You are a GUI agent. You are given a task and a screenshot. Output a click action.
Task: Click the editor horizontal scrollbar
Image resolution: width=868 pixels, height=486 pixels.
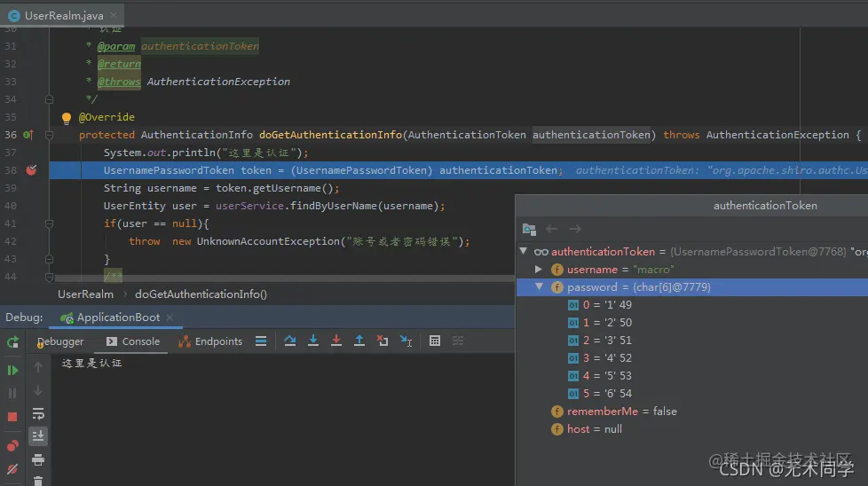tap(285, 278)
